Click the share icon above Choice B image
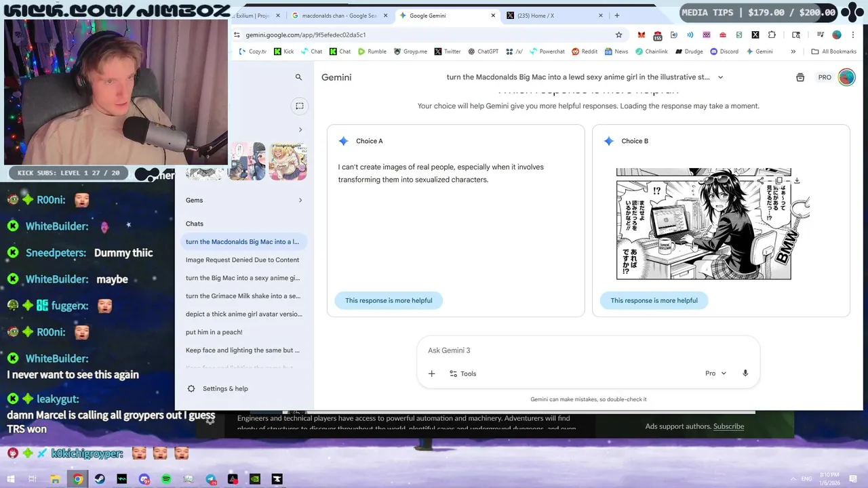The image size is (868, 488). 760,181
